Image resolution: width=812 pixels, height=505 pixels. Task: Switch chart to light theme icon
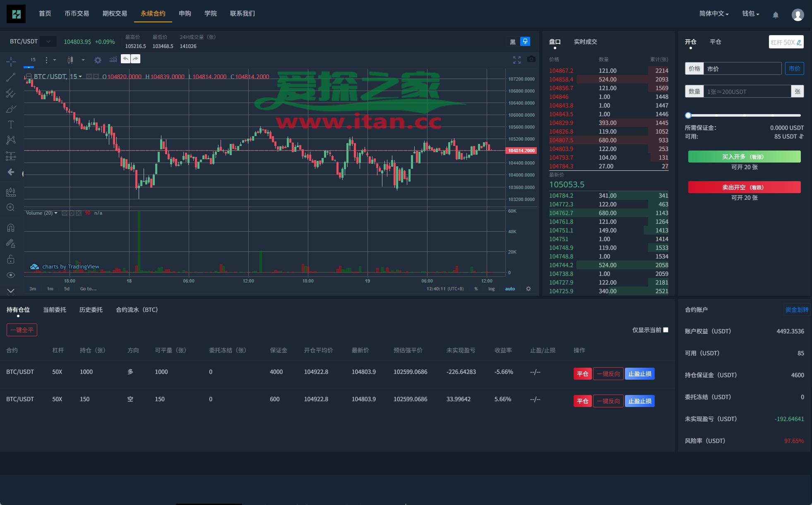[x=525, y=41]
